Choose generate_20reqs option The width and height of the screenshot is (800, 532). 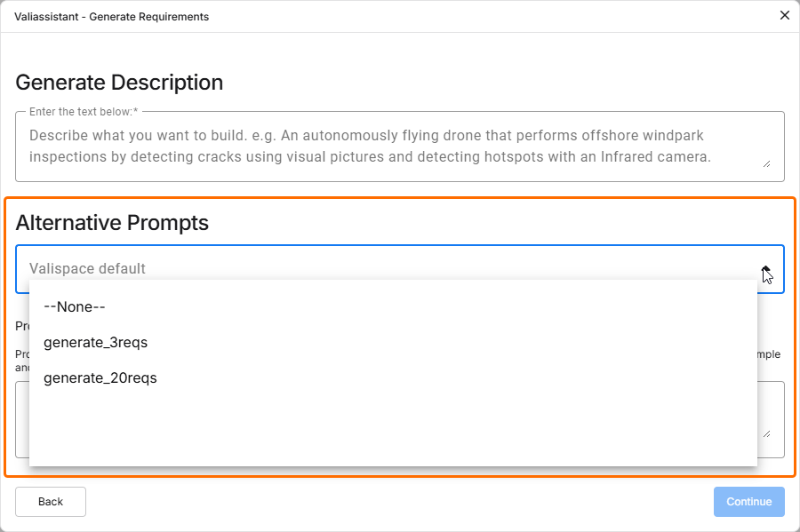click(100, 377)
